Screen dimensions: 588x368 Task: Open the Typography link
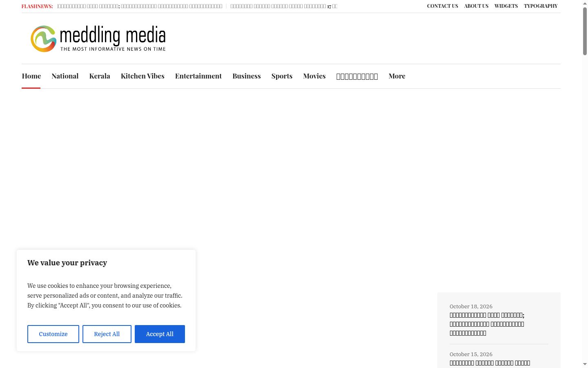[541, 6]
